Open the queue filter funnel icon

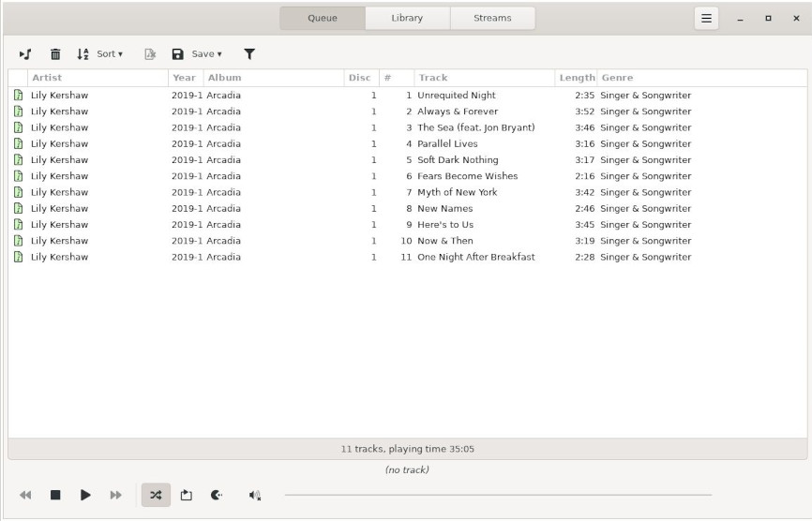(249, 54)
